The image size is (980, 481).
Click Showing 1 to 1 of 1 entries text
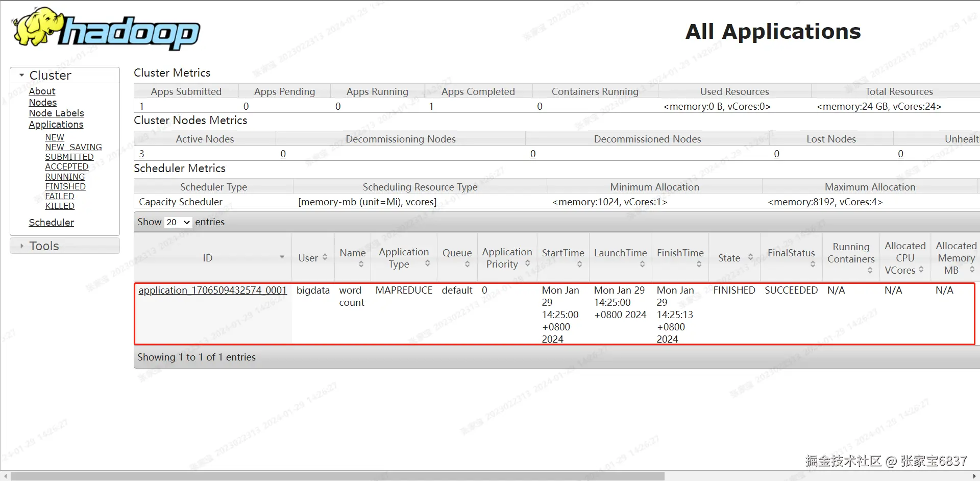point(197,357)
